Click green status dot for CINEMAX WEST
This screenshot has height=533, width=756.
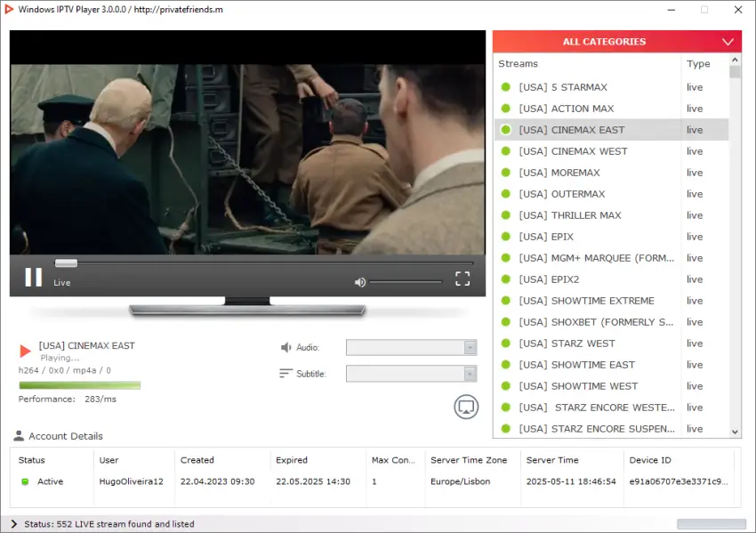tap(506, 151)
